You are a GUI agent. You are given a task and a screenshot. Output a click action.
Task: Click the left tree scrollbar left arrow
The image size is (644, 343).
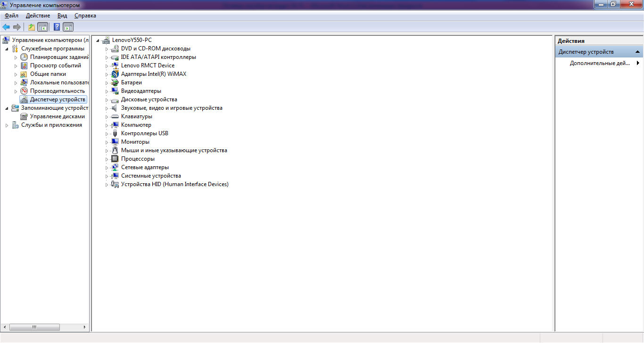(5, 327)
